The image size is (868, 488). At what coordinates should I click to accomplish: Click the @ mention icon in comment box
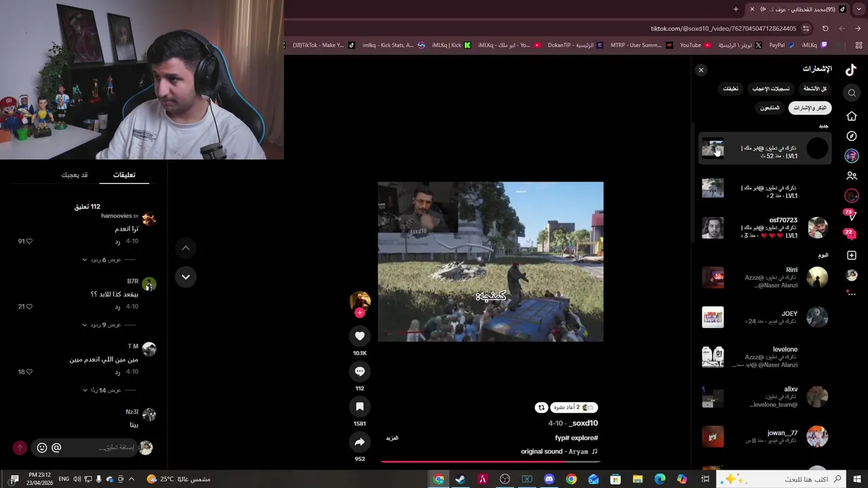coord(56,447)
